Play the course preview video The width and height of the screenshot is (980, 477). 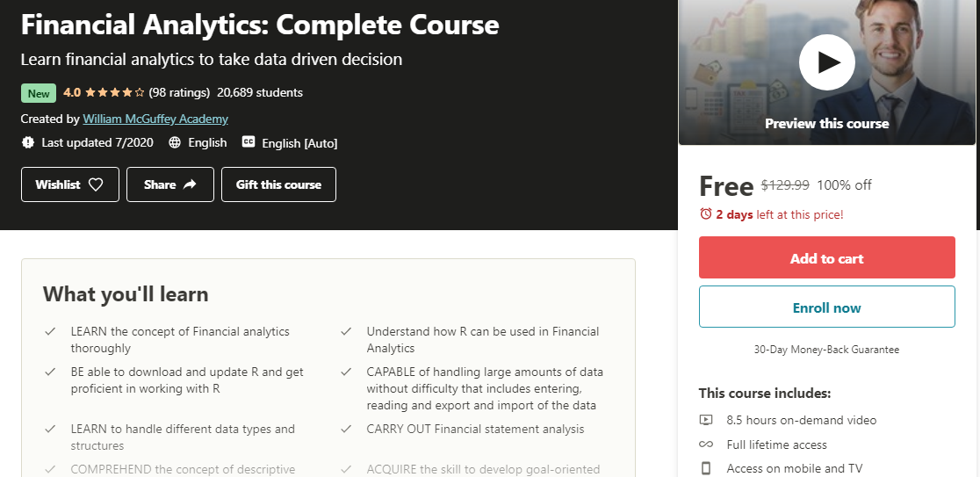point(826,62)
